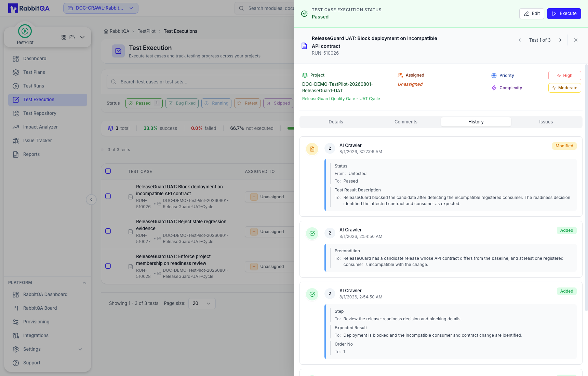Click the detail panel vertical scrollbar

click(586, 188)
